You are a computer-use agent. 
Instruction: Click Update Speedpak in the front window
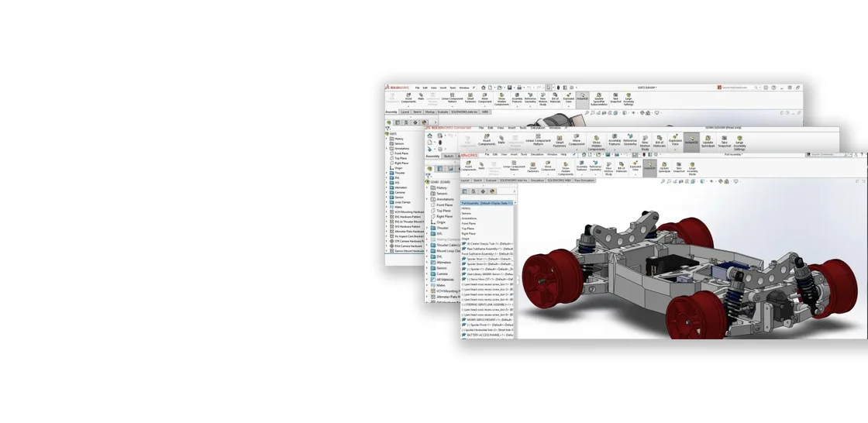pos(663,167)
